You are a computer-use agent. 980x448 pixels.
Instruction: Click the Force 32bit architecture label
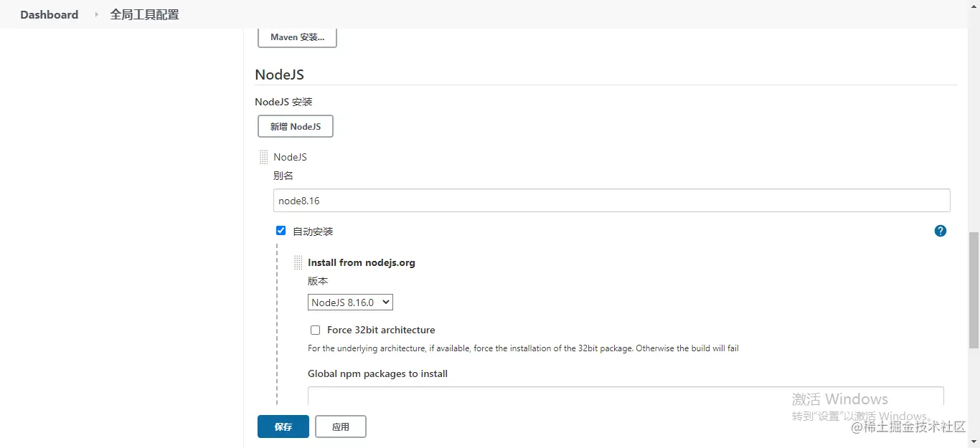coord(381,330)
